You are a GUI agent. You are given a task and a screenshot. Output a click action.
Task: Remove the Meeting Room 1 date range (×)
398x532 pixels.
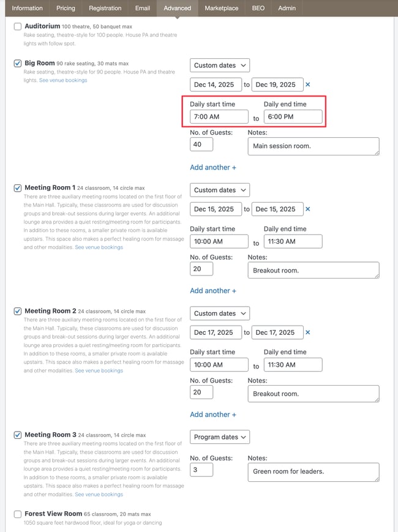point(308,209)
